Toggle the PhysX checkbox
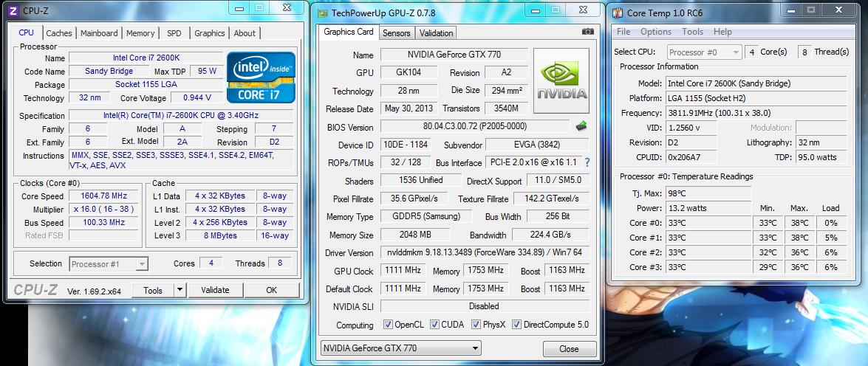The height and width of the screenshot is (366, 868). (476, 325)
